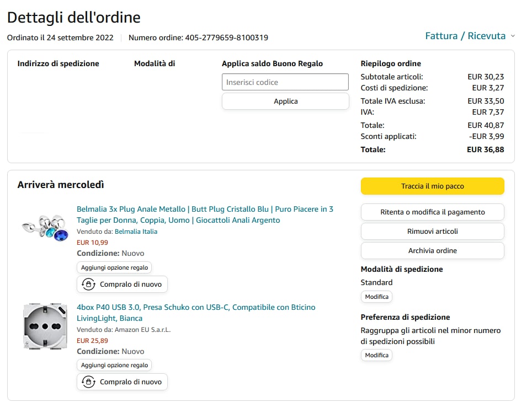Click Compralo di nuovo text for the 4box socket
Screen dimensions: 532x408
click(x=131, y=382)
